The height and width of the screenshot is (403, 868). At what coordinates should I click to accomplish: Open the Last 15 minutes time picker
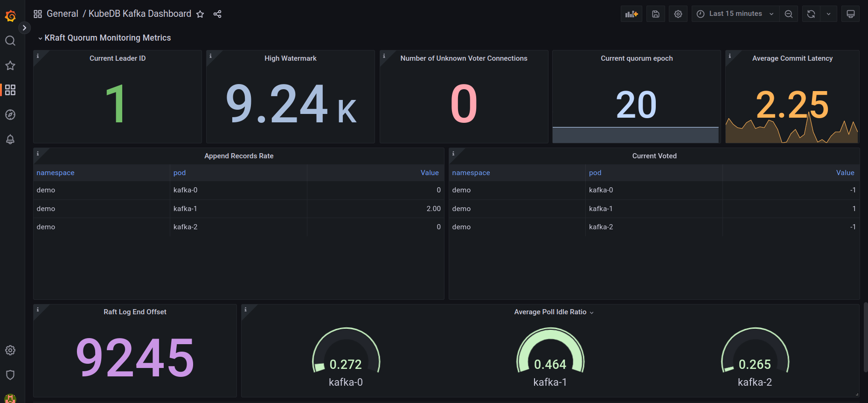pyautogui.click(x=735, y=14)
